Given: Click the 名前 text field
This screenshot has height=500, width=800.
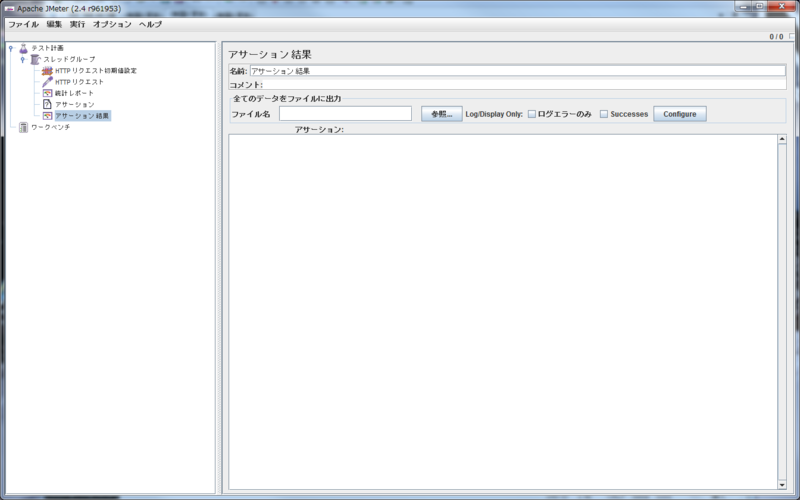Looking at the screenshot, I should 517,71.
